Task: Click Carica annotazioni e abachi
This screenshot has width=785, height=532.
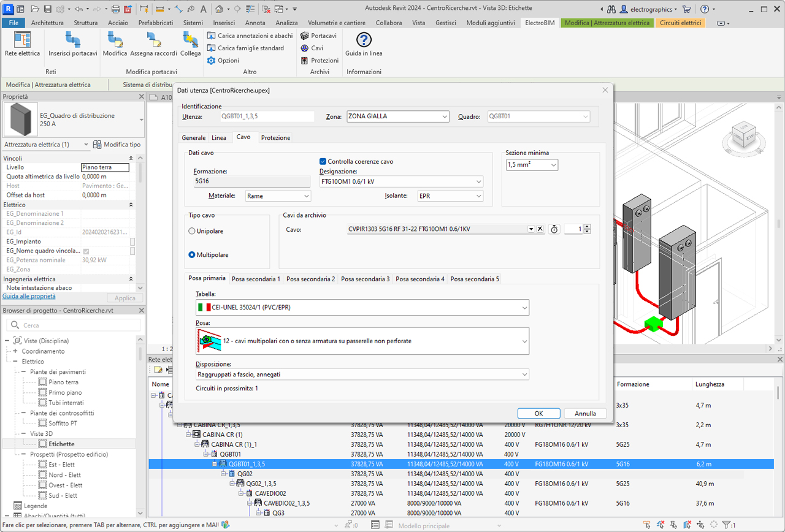Action: [250, 36]
